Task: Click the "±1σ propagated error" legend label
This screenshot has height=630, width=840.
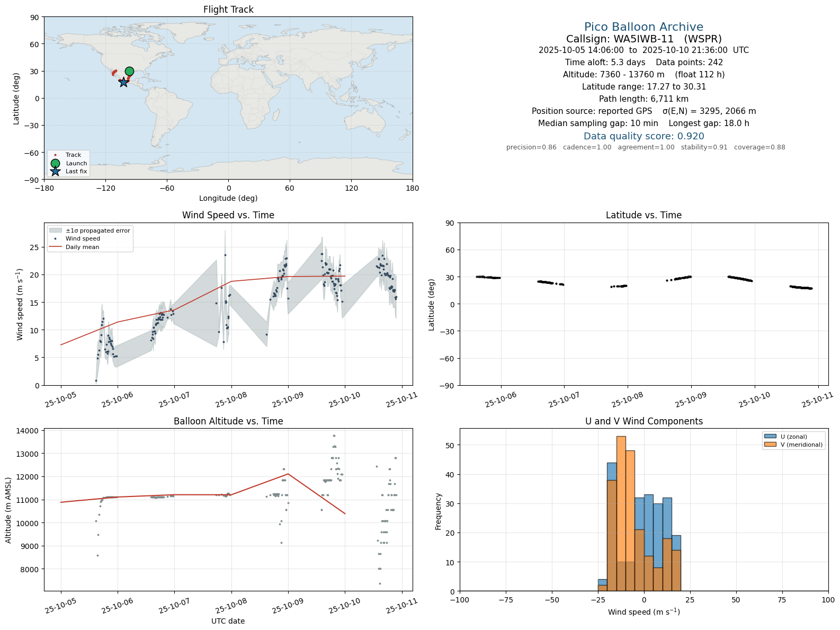Action: click(x=97, y=230)
